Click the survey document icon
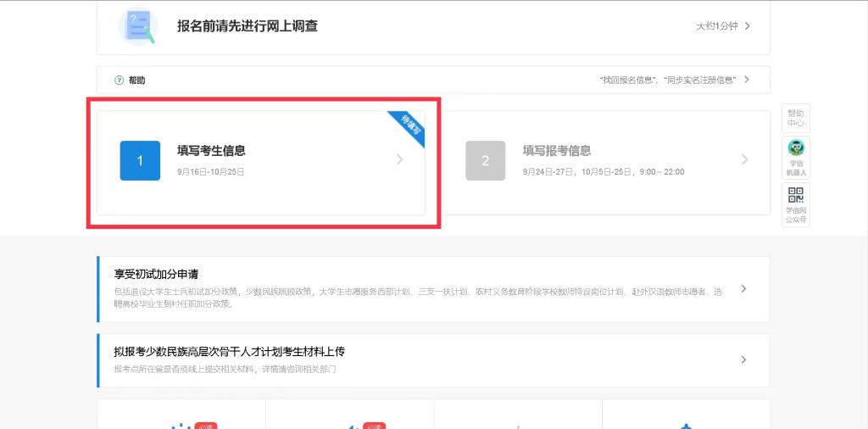This screenshot has width=868, height=429. [138, 26]
